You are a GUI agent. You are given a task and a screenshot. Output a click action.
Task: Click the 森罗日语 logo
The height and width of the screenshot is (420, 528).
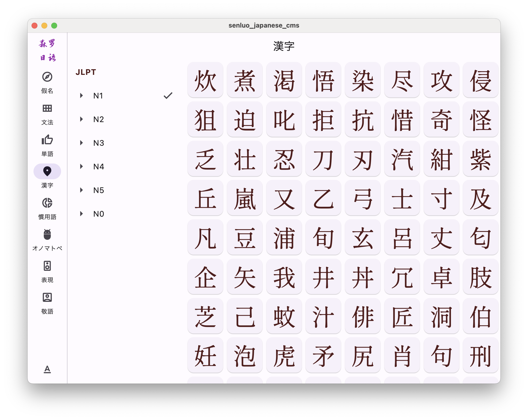click(47, 50)
